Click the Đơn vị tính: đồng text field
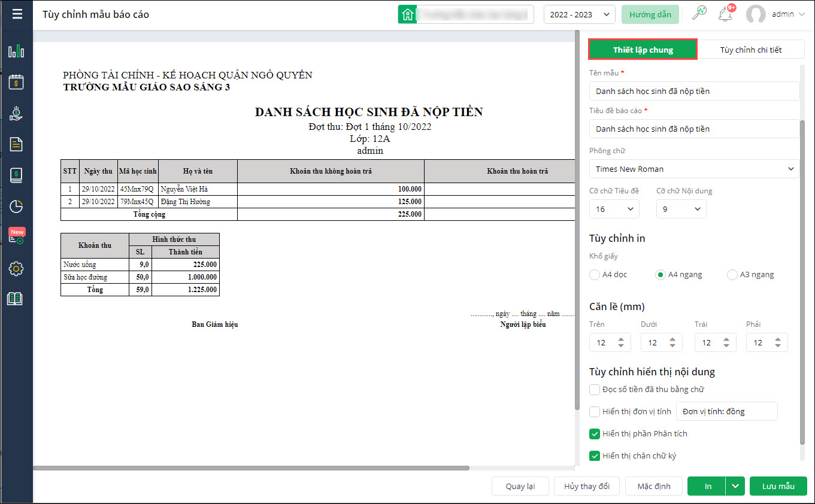 727,411
